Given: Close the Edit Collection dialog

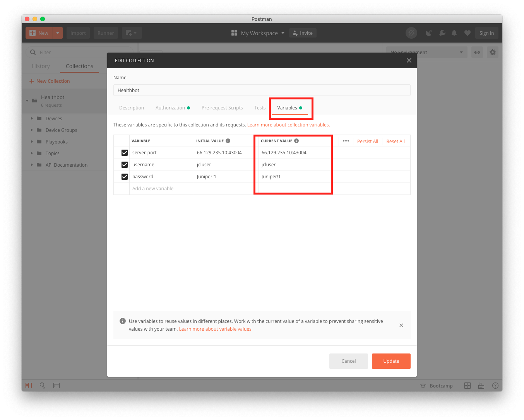Looking at the screenshot, I should click(409, 60).
